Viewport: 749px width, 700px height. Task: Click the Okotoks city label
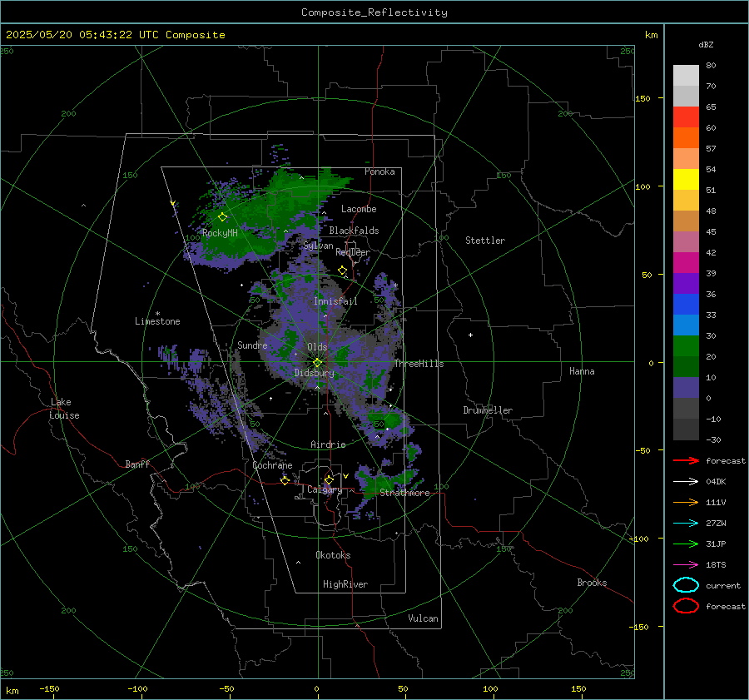(333, 555)
